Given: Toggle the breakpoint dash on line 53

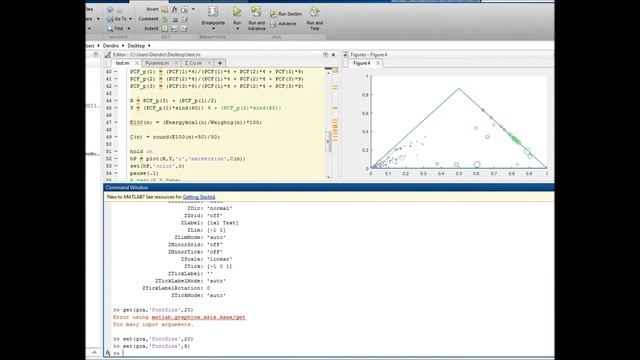Looking at the screenshot, I should [x=116, y=166].
